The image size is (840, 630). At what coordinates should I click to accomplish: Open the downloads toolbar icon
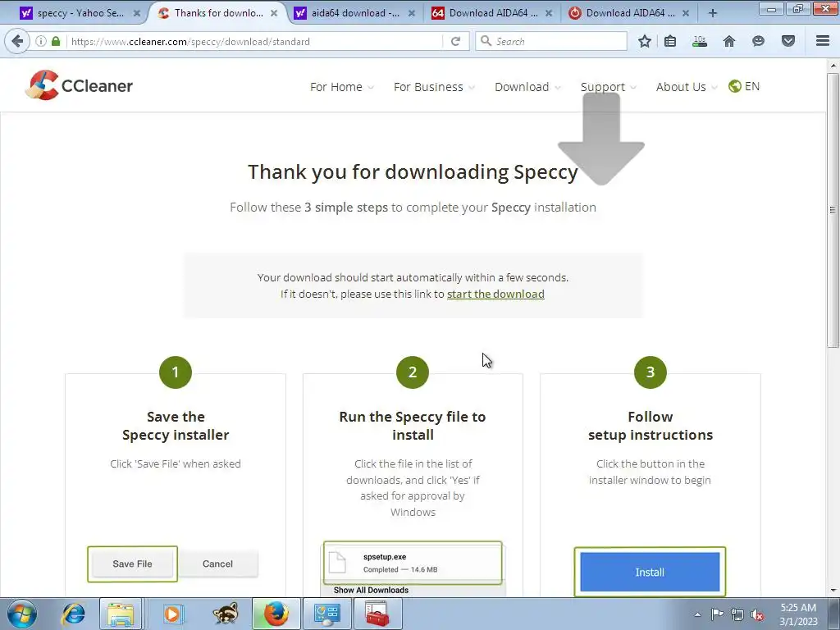(x=700, y=41)
